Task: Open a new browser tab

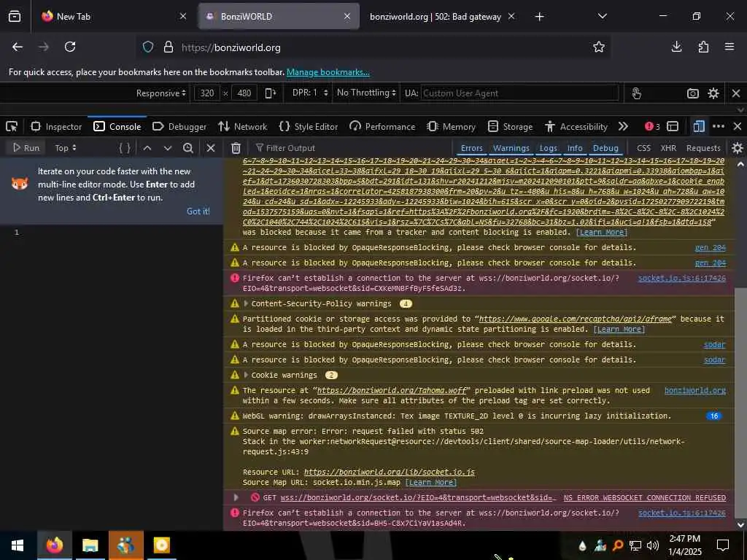Action: 539,16
